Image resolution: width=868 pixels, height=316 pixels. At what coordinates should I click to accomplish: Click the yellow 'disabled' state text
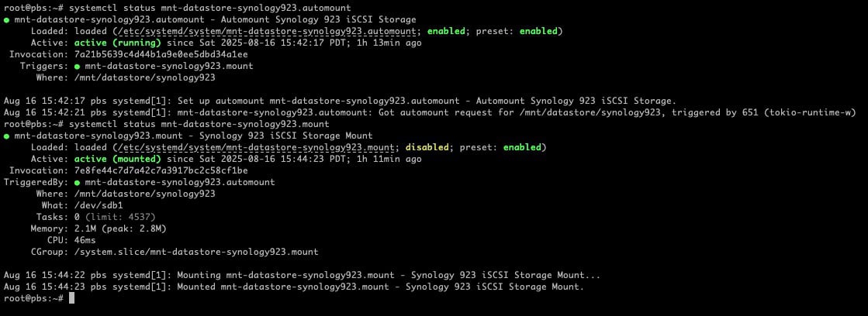(x=427, y=147)
